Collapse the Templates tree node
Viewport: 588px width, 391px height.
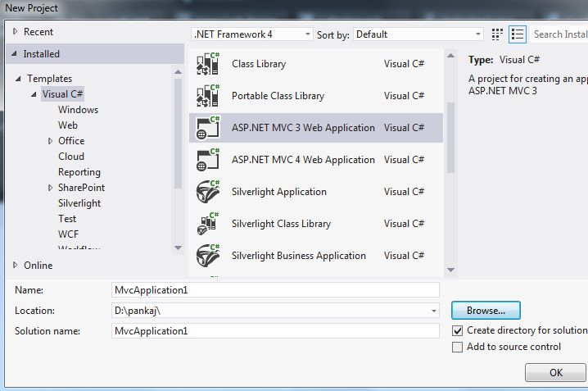pyautogui.click(x=18, y=79)
